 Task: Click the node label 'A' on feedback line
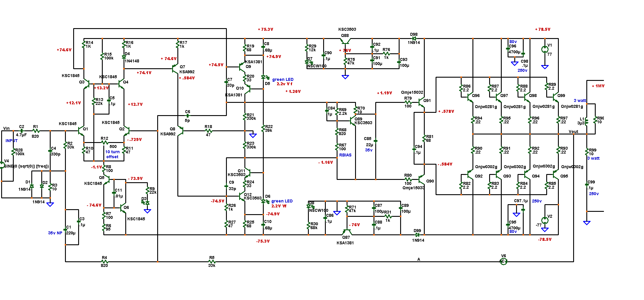click(x=419, y=259)
